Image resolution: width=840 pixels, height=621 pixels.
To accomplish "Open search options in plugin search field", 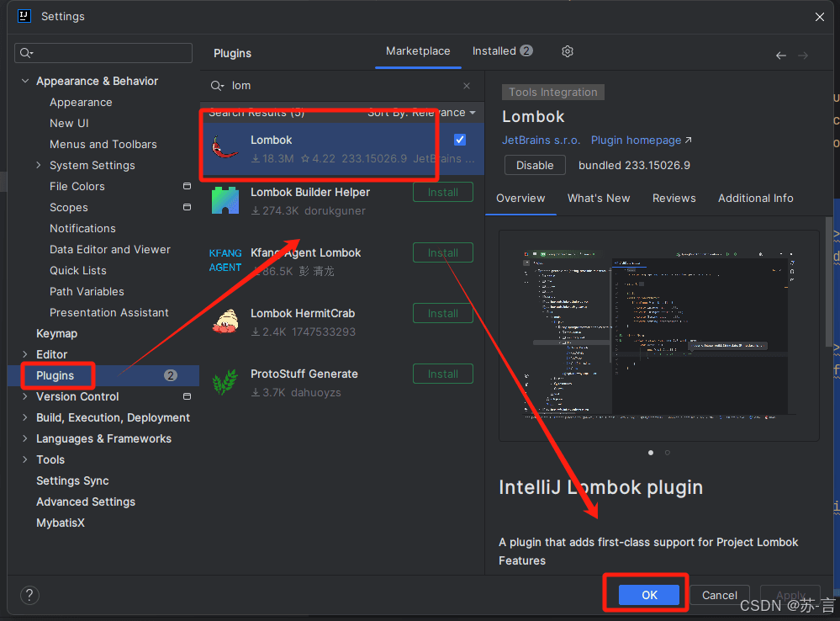I will click(x=217, y=86).
